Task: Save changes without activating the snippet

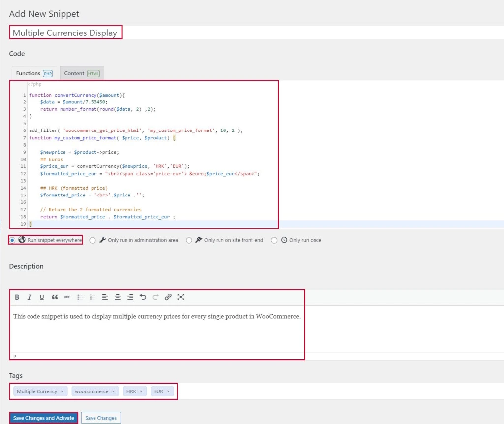Action: (100, 417)
